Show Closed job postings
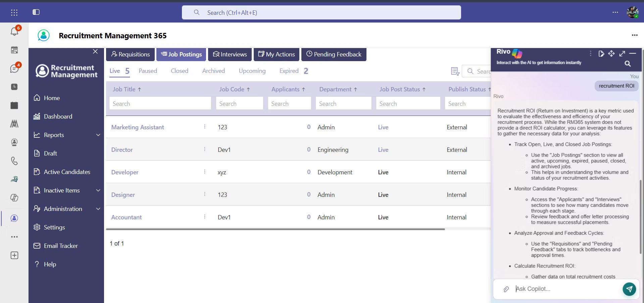644x303 pixels. [x=180, y=71]
